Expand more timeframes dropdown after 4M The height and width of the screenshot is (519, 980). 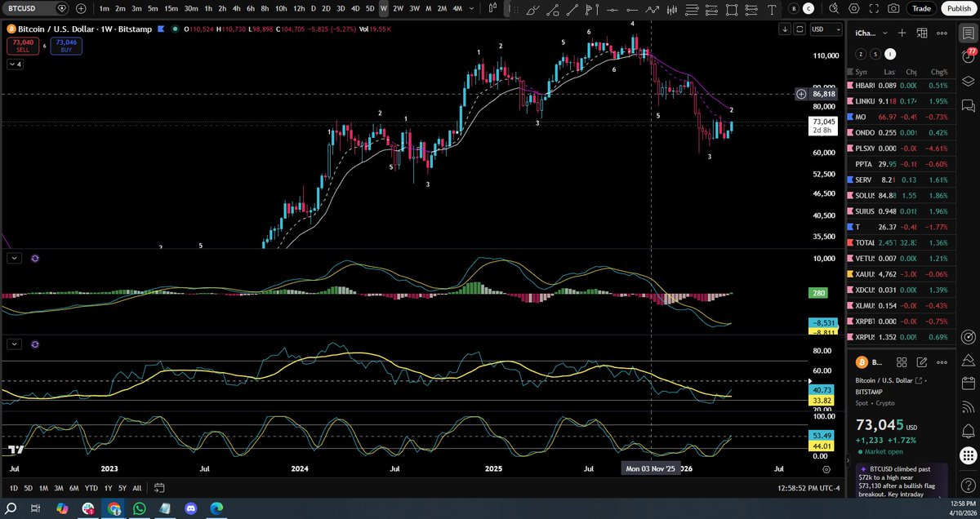472,9
